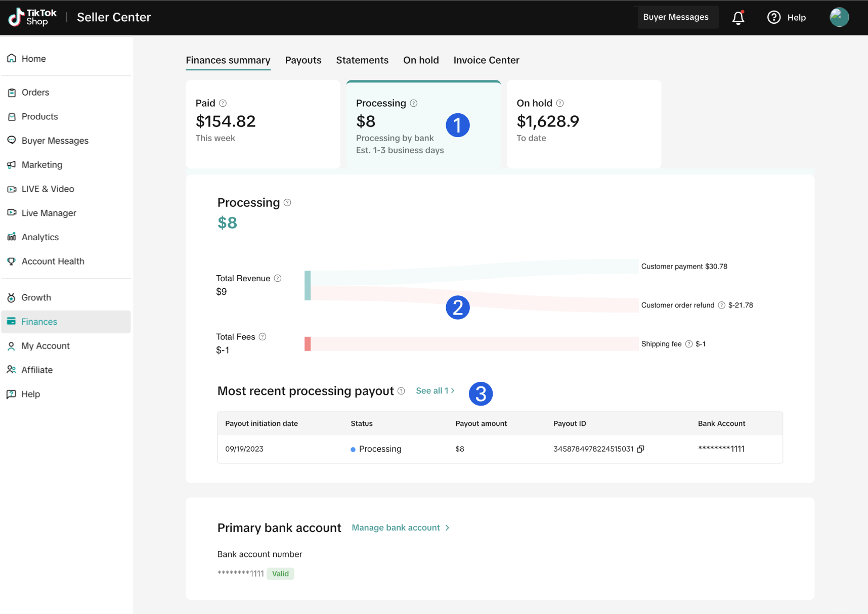
Task: Expand See all 1 payouts chevron
Action: click(452, 390)
